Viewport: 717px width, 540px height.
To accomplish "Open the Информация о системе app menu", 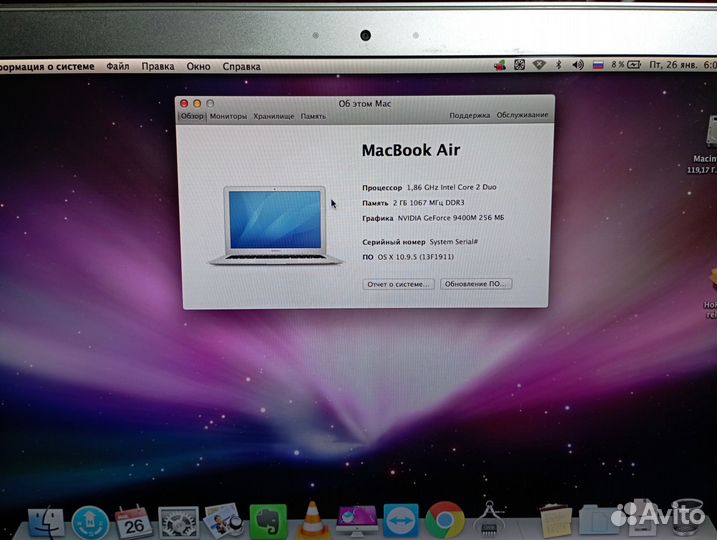I will (x=47, y=67).
